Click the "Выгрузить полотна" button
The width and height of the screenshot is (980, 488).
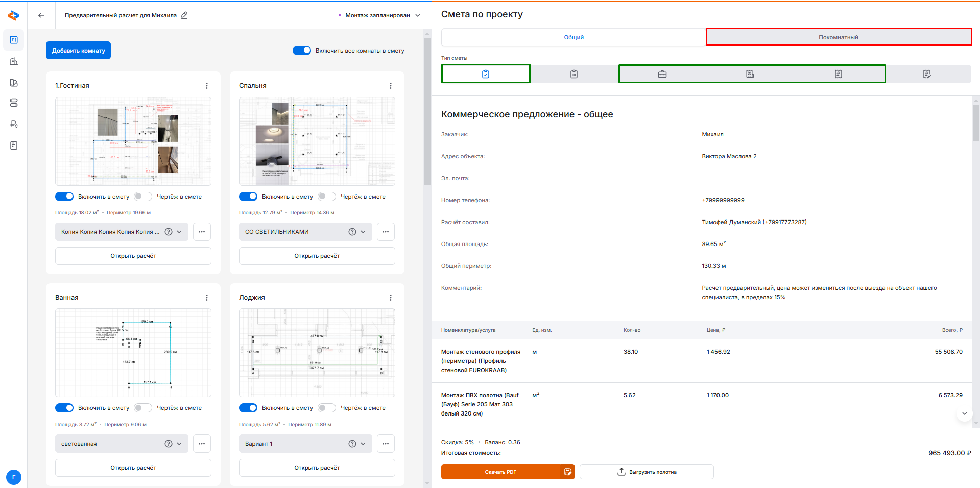647,472
